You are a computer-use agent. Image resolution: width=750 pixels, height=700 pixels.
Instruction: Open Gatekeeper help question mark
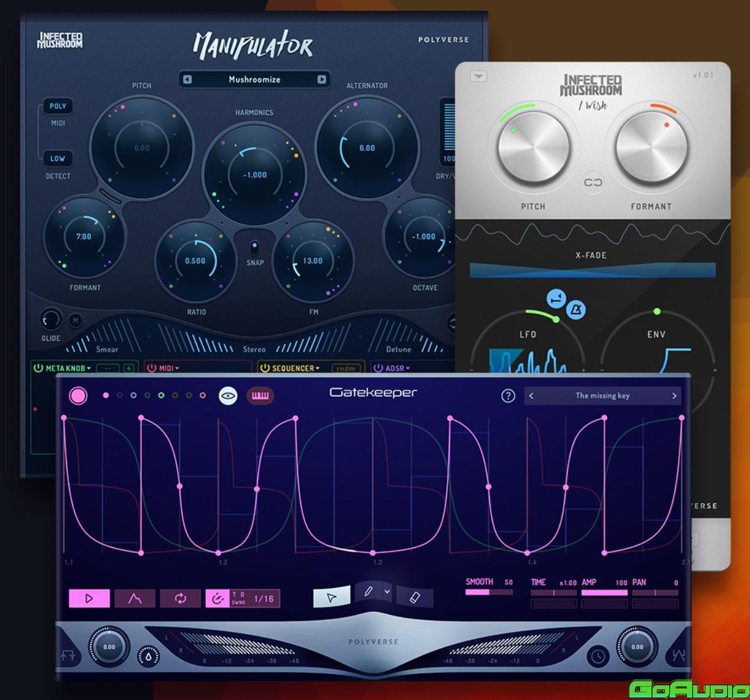(508, 396)
